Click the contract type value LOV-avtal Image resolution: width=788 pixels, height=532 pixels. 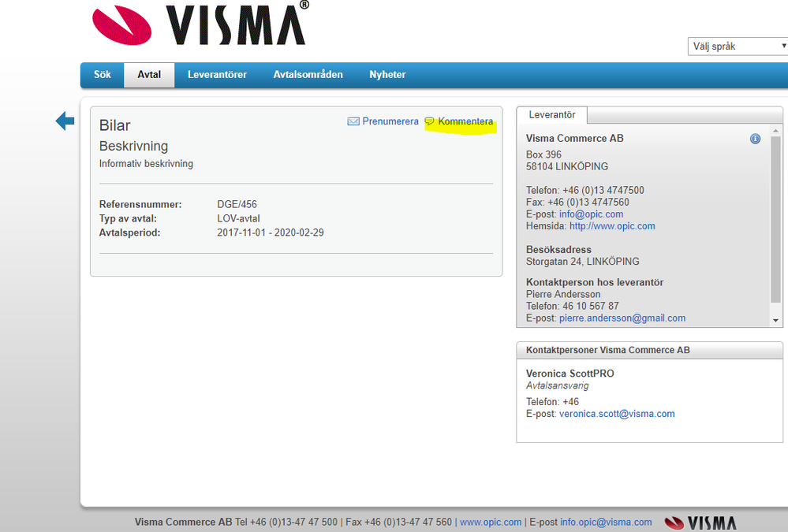[x=238, y=218]
